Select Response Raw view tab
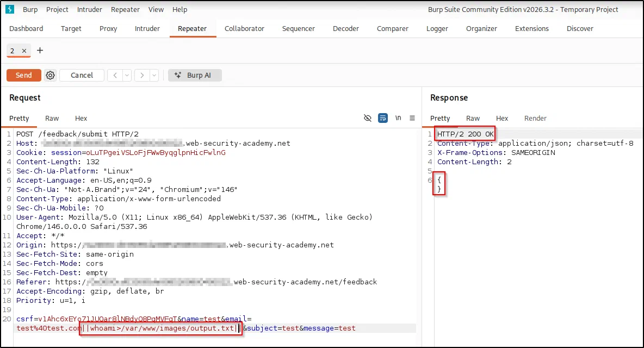The width and height of the screenshot is (644, 348). click(473, 118)
